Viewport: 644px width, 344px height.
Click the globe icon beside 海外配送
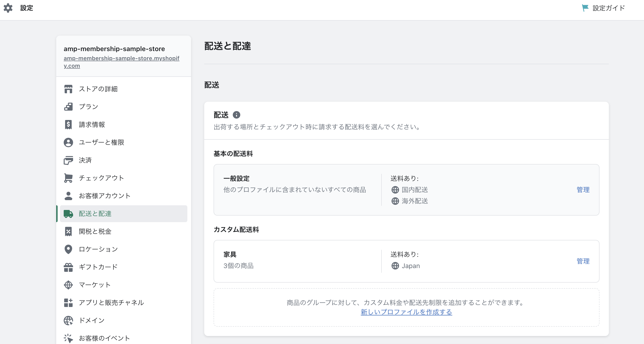click(395, 201)
